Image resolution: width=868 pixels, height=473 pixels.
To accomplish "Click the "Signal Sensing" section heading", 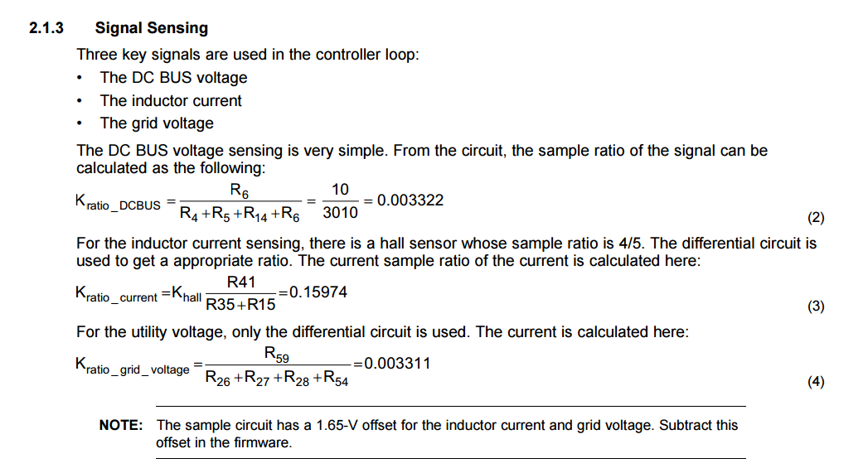I will [151, 28].
